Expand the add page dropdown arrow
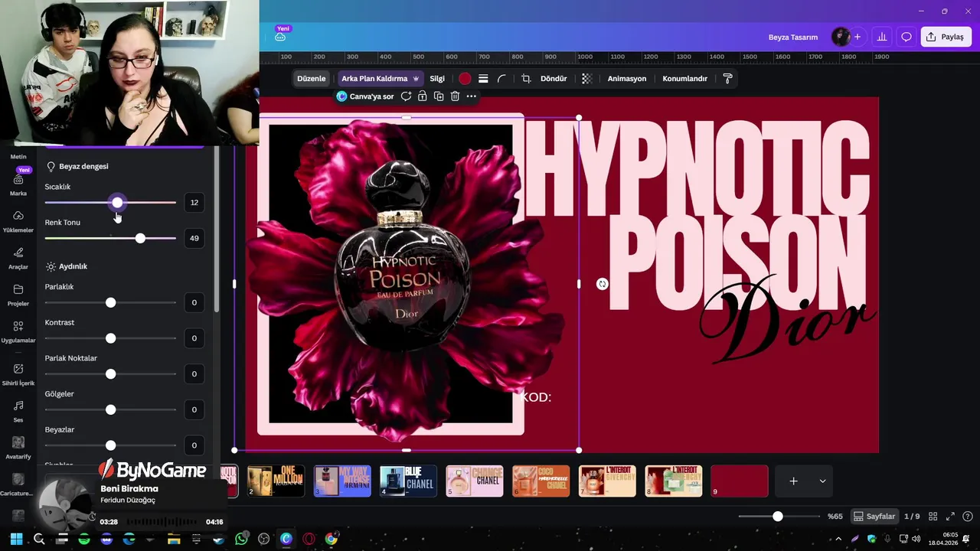Screen dimensions: 980x551 coord(822,481)
